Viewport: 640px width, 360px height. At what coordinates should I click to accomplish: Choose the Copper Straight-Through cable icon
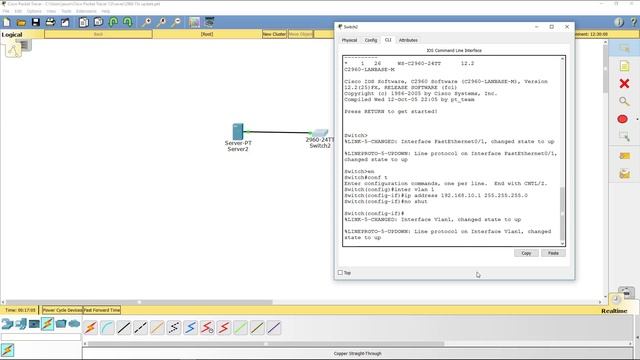[124, 327]
